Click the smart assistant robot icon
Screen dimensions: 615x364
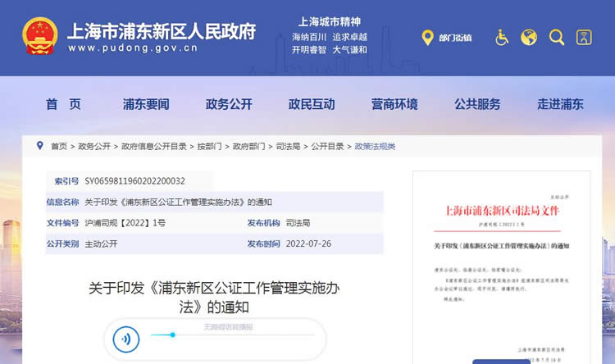[583, 38]
